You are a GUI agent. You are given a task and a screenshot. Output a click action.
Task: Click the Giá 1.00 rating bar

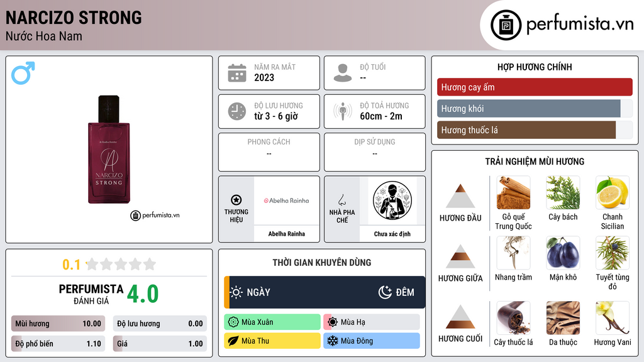coord(160,344)
